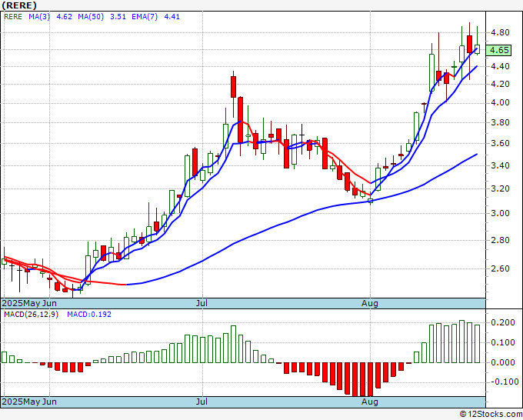
Task: Click the 4.00 price axis label
Action: point(500,103)
